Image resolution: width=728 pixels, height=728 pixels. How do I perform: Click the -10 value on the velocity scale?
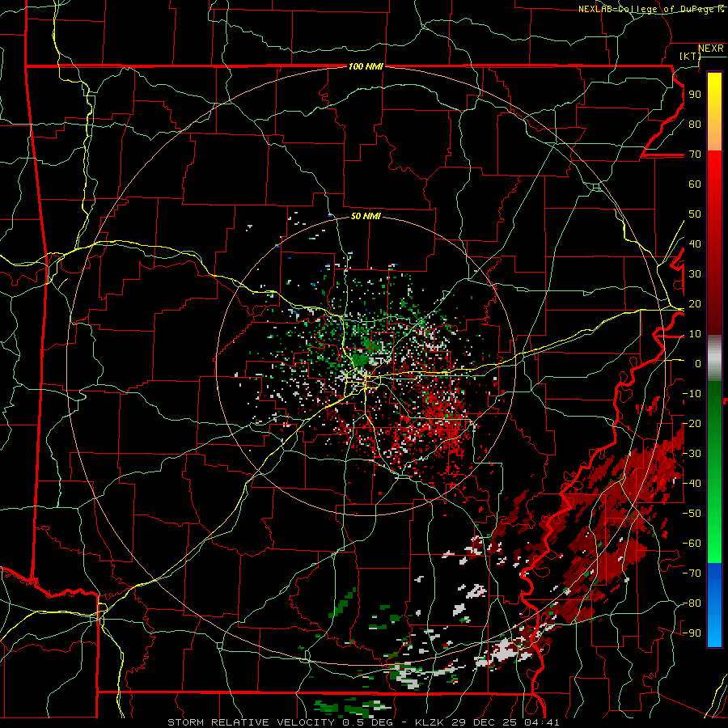[692, 394]
